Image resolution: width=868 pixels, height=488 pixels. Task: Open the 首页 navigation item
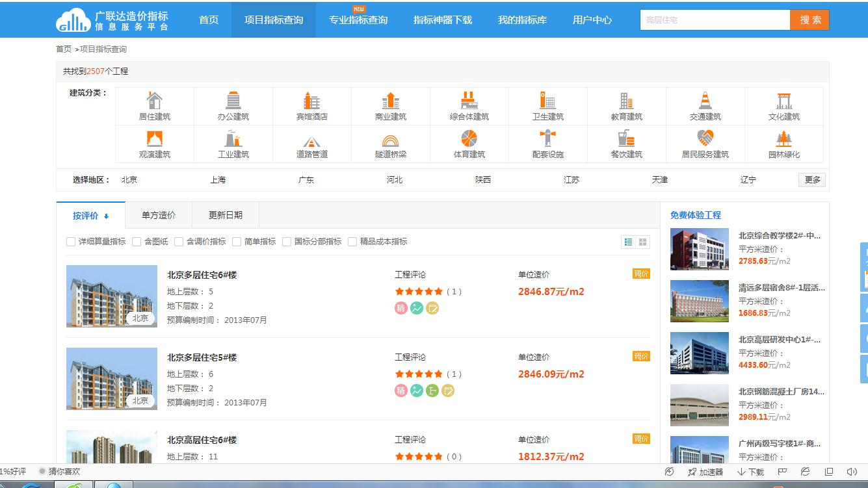209,20
